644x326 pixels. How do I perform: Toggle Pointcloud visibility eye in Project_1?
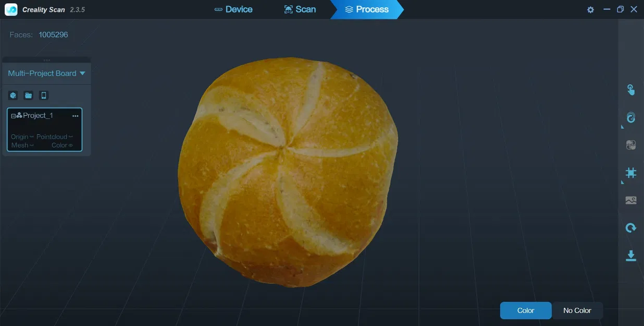coord(71,137)
